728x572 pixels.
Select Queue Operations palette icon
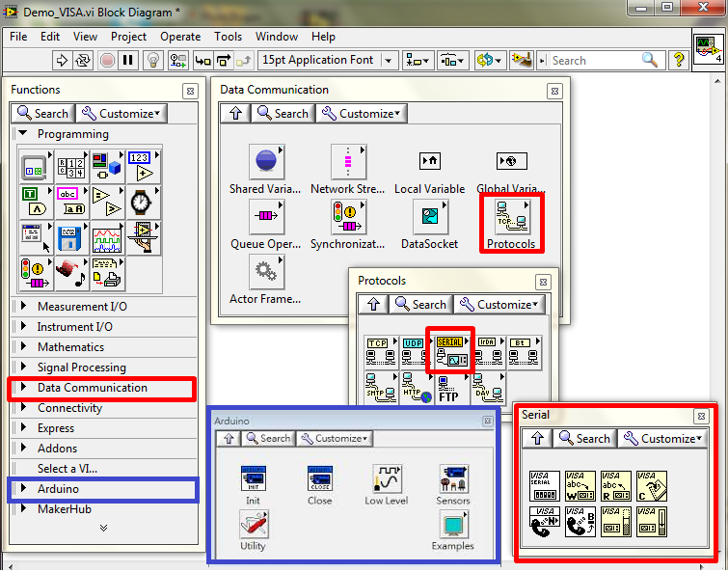(266, 217)
